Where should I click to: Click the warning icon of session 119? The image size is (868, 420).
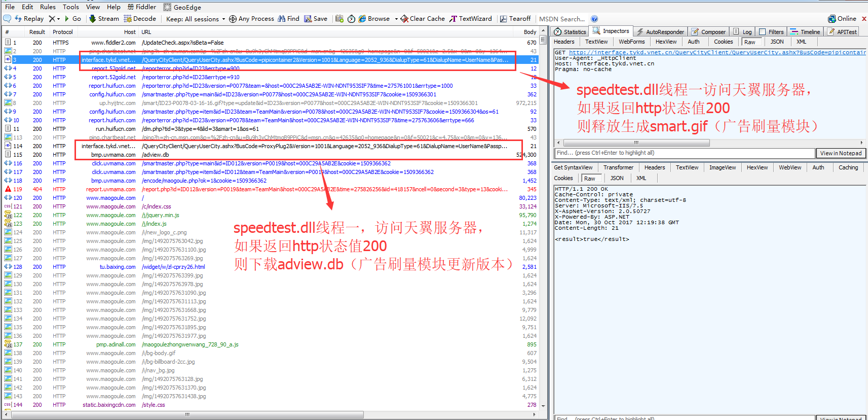[8, 189]
